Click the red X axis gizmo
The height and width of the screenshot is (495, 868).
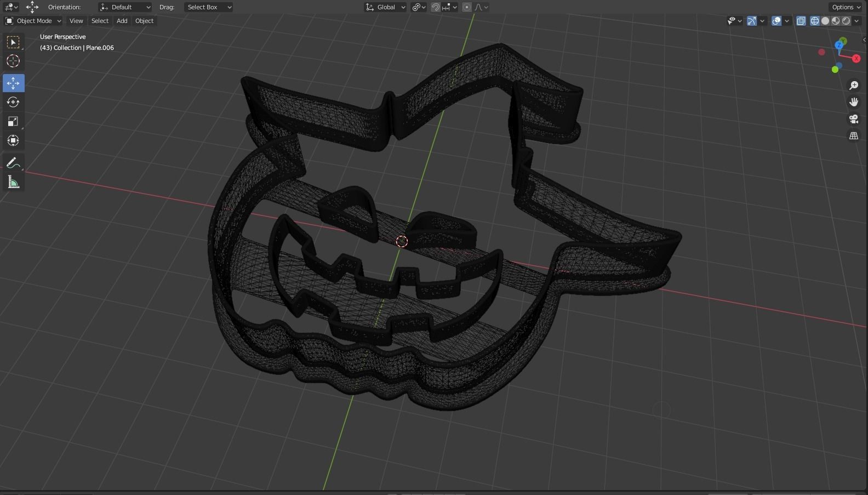pos(856,59)
